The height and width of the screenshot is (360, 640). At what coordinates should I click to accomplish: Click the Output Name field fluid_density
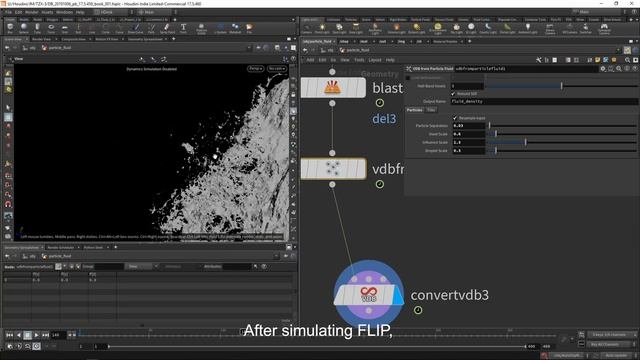point(544,101)
